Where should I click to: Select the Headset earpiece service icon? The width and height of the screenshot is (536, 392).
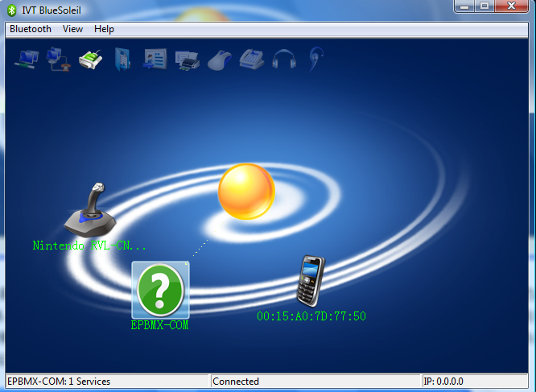[x=315, y=59]
